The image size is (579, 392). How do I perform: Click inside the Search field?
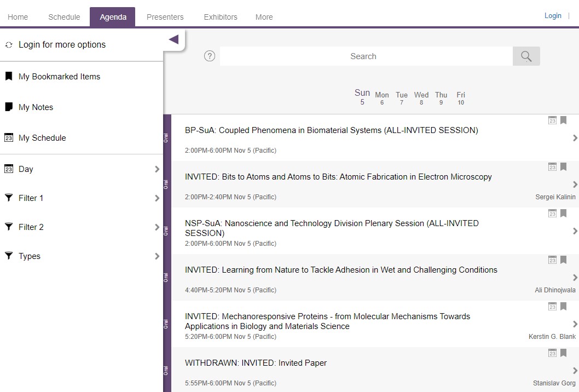click(363, 56)
